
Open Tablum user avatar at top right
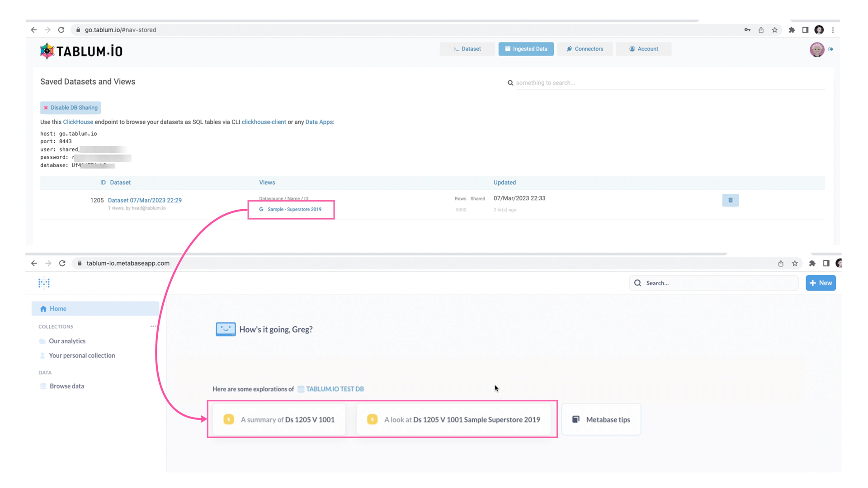(817, 49)
